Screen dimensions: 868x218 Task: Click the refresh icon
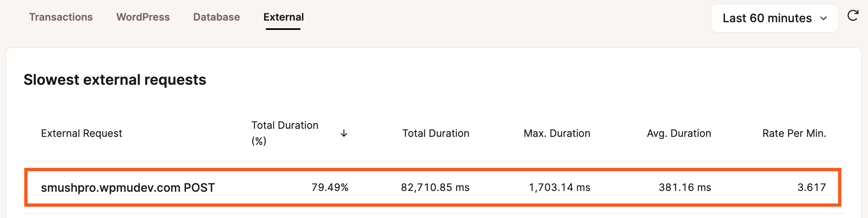coord(853,16)
